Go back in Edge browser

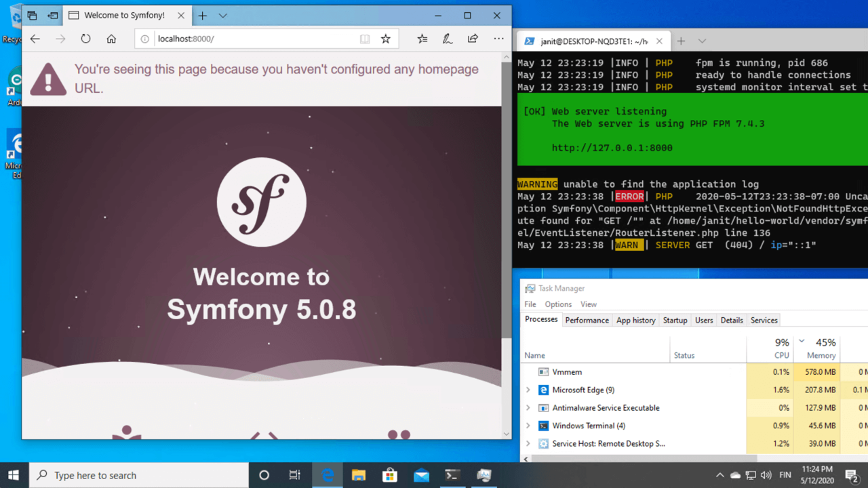pos(35,39)
